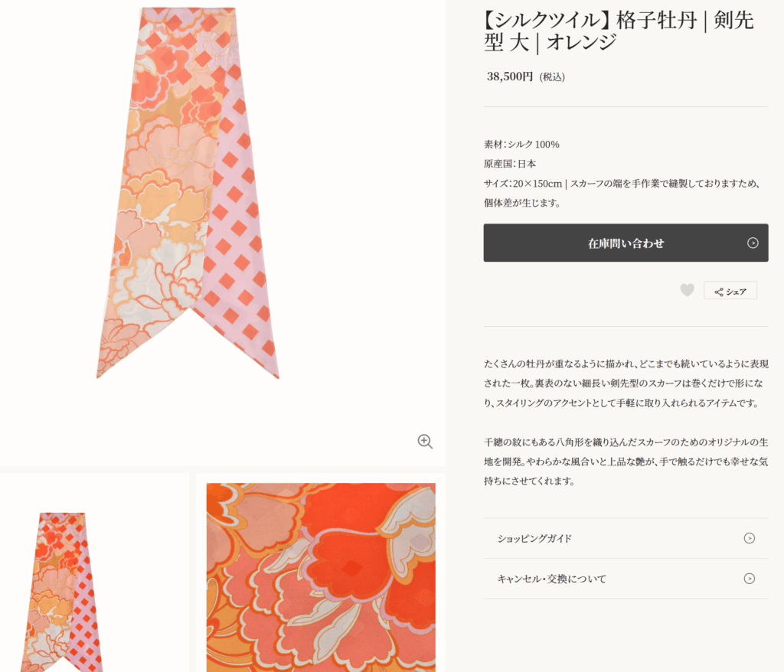Click the circled arrow in 在庫問い合わせ button
The image size is (784, 672).
(x=753, y=243)
